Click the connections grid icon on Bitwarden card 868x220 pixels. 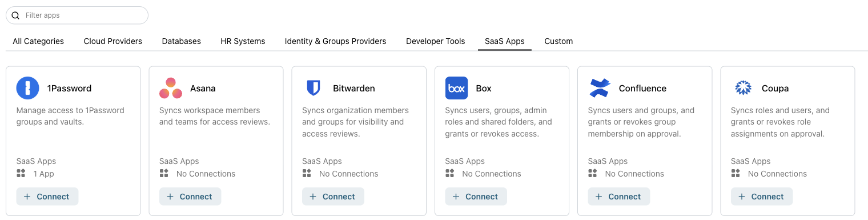pyautogui.click(x=307, y=173)
